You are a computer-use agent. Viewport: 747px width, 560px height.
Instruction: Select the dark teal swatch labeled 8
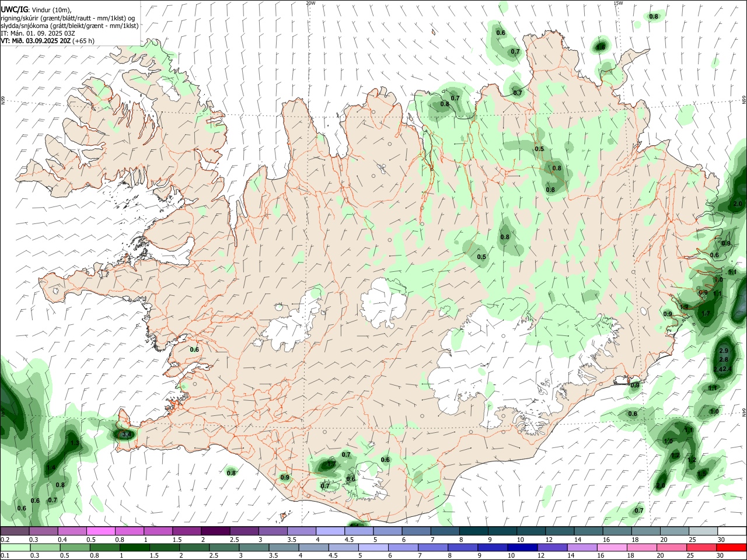(473, 531)
